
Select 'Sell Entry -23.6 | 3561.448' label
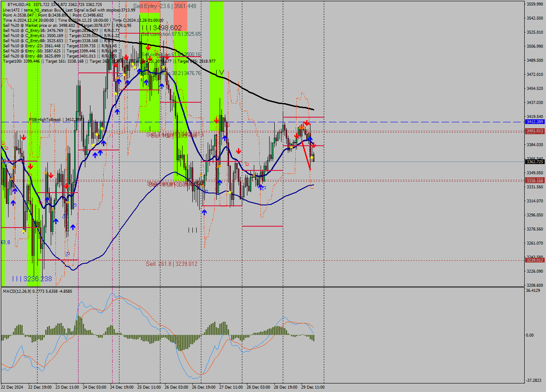pyautogui.click(x=165, y=6)
